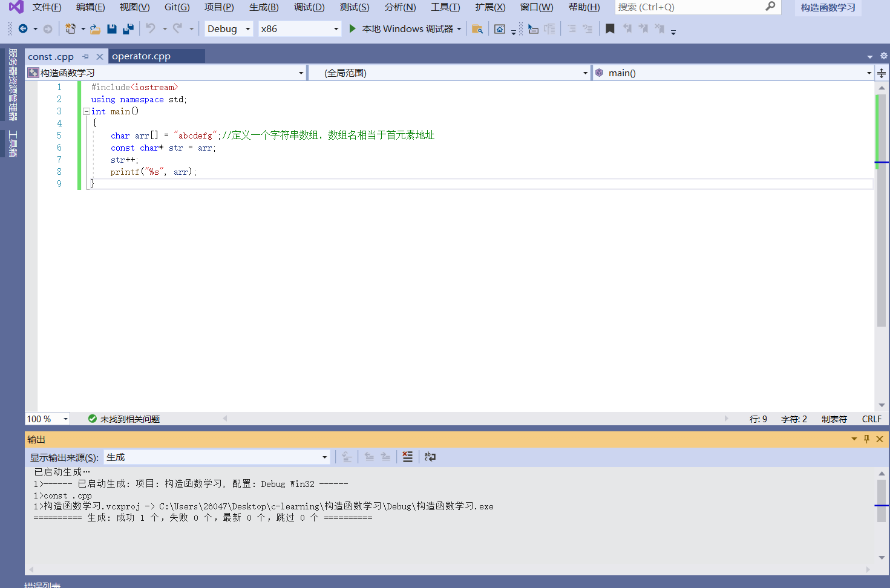Open the 调试 menu
The width and height of the screenshot is (890, 588).
point(309,7)
